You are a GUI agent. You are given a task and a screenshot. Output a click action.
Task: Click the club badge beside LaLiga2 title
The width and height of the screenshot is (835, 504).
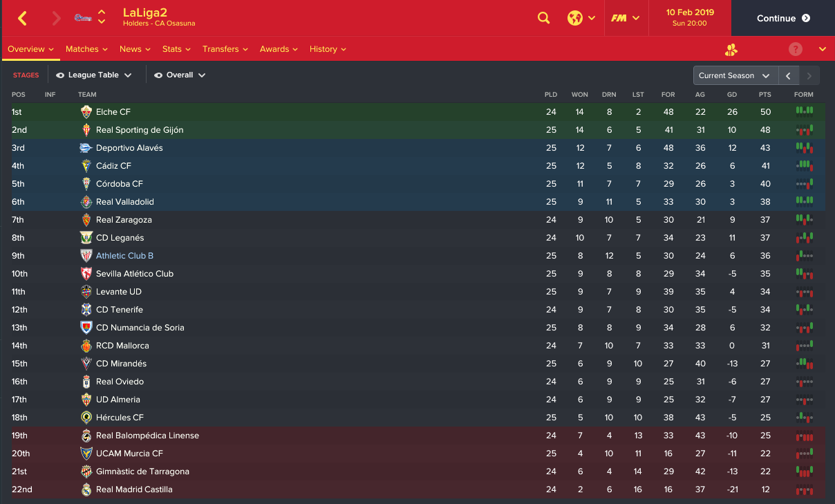(x=84, y=19)
